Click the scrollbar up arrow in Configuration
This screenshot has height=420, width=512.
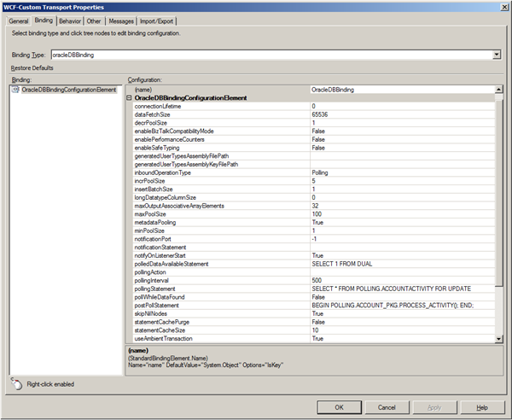[498, 89]
